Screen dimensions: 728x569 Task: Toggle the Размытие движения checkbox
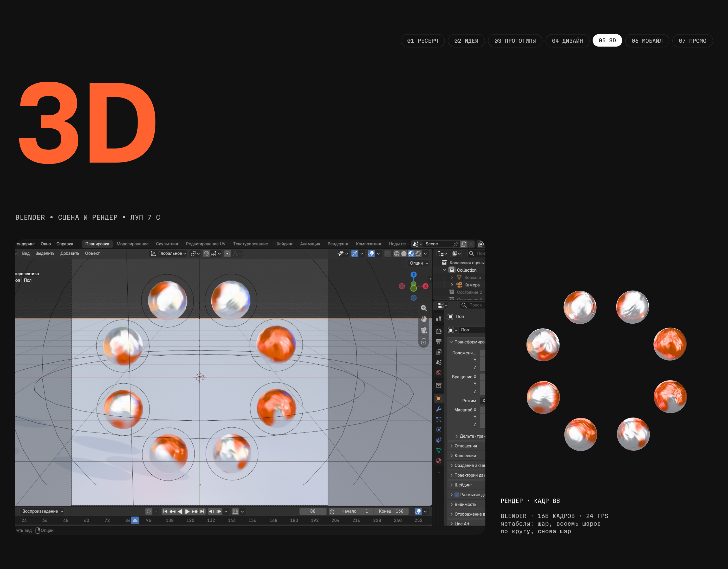coord(457,495)
